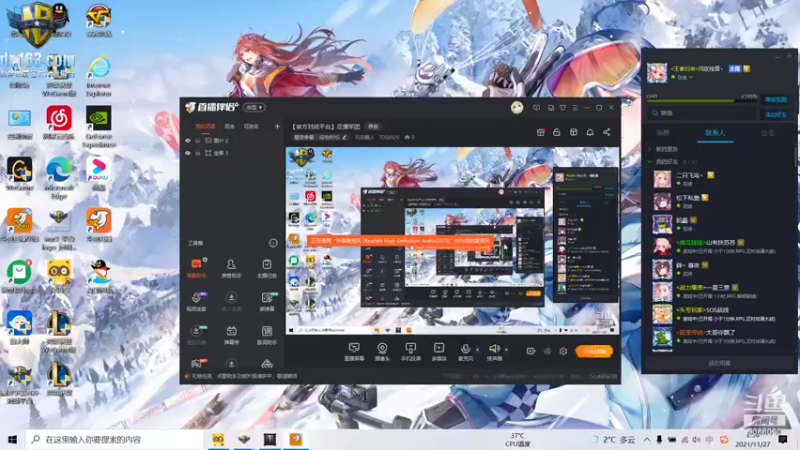The image size is (800, 450).
Task: Click the record video icon near start button
Action: [531, 351]
